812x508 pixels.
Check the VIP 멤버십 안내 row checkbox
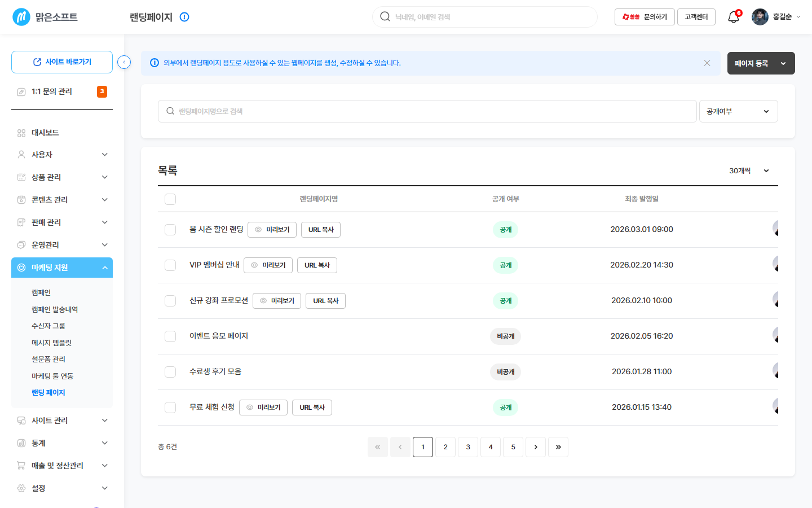[170, 265]
